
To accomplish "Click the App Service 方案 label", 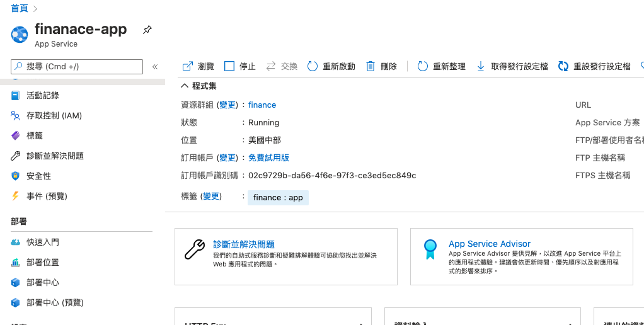I will [x=607, y=123].
